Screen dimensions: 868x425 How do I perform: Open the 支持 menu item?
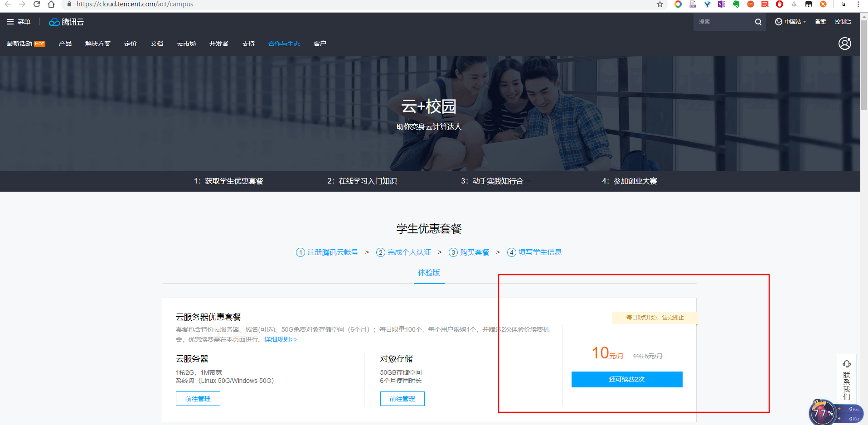[x=248, y=43]
